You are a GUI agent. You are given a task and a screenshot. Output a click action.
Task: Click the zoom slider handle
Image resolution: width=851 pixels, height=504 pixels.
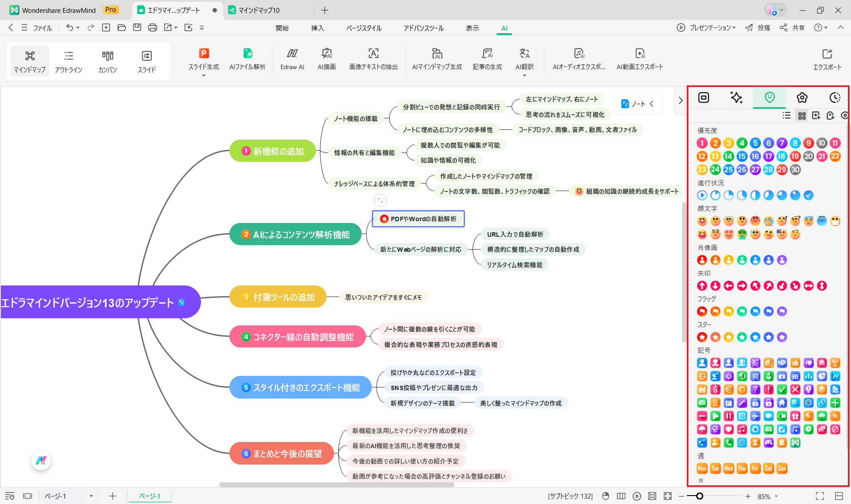coord(700,496)
